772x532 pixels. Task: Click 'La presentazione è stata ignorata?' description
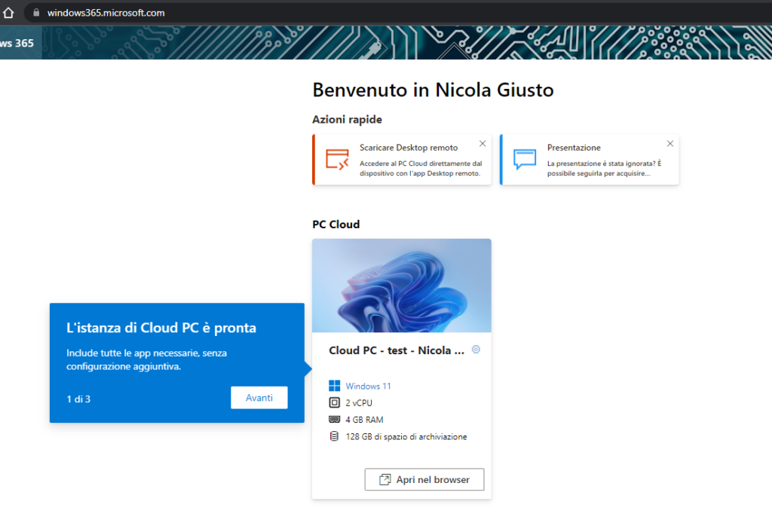pyautogui.click(x=604, y=168)
